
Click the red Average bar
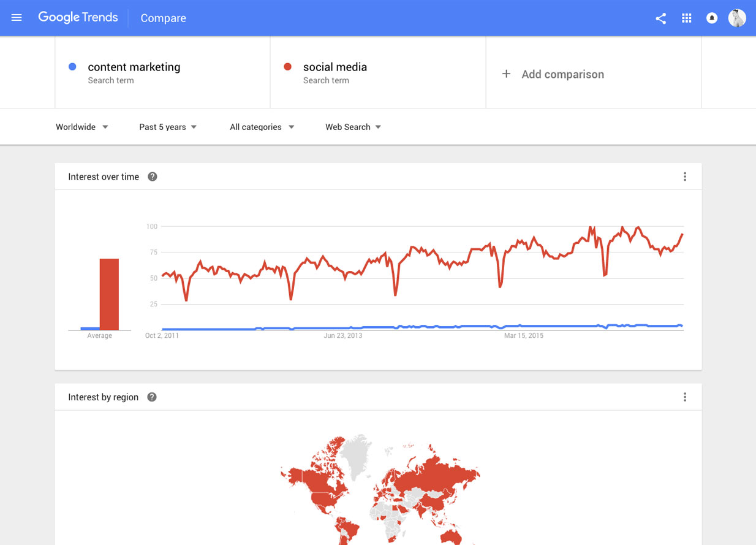pyautogui.click(x=109, y=294)
